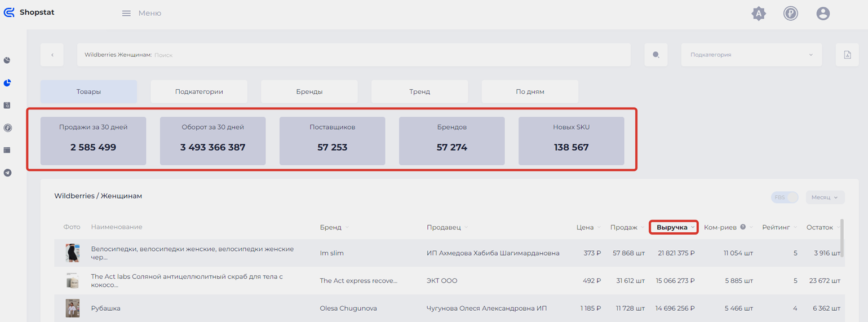
Task: Switch to the Тренд tab
Action: (x=420, y=91)
